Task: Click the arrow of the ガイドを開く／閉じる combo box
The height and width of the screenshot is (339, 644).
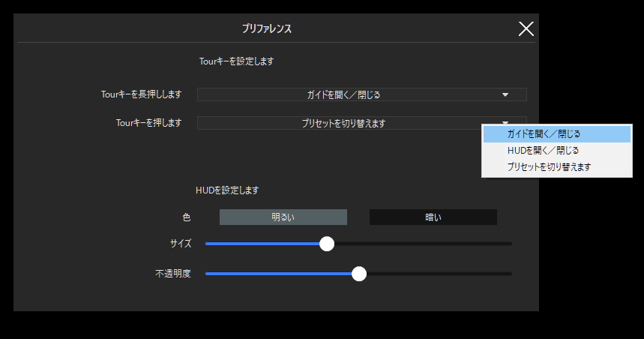Action: click(505, 94)
